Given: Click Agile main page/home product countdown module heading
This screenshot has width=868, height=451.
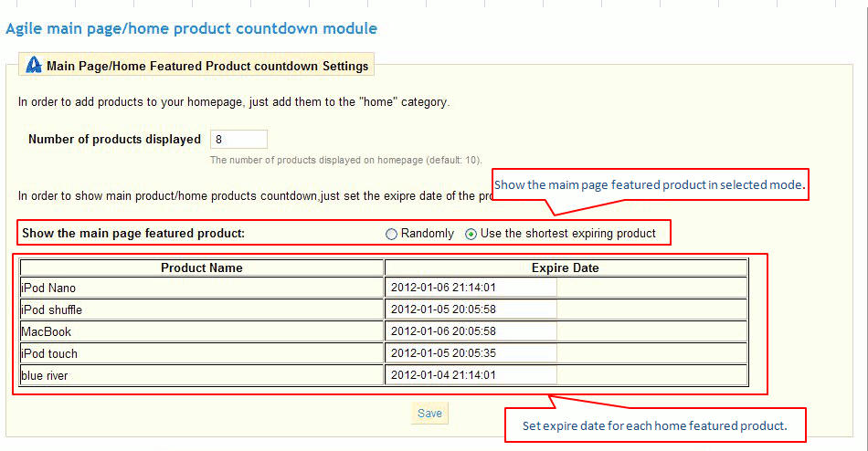Looking at the screenshot, I should (192, 28).
